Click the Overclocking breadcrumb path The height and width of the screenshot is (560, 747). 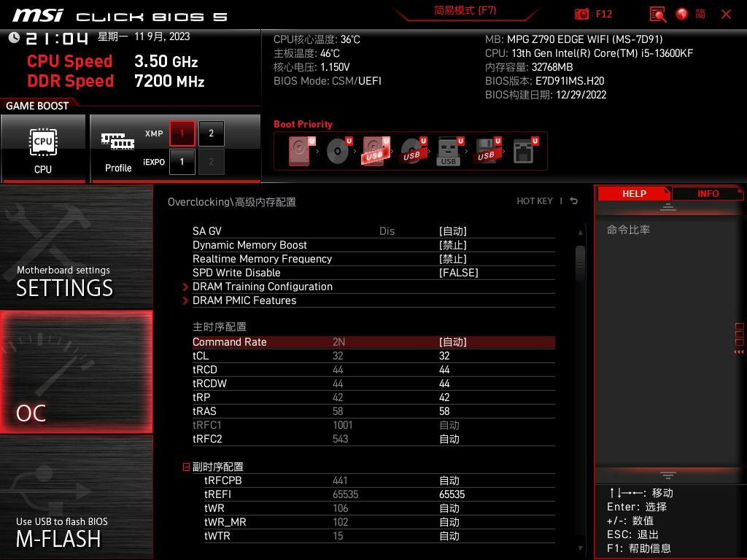pyautogui.click(x=231, y=202)
